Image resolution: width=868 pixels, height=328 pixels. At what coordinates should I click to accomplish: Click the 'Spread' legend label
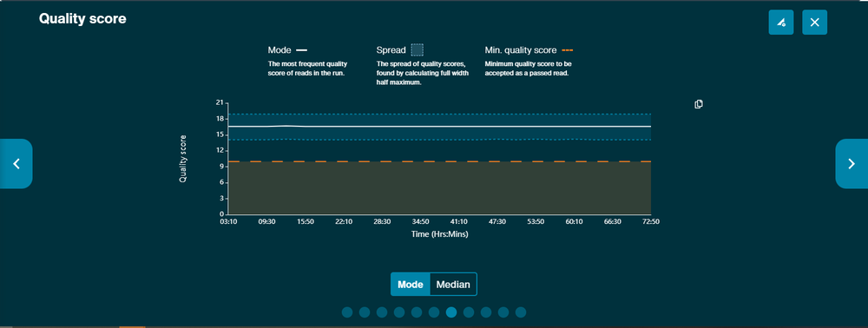(x=391, y=50)
